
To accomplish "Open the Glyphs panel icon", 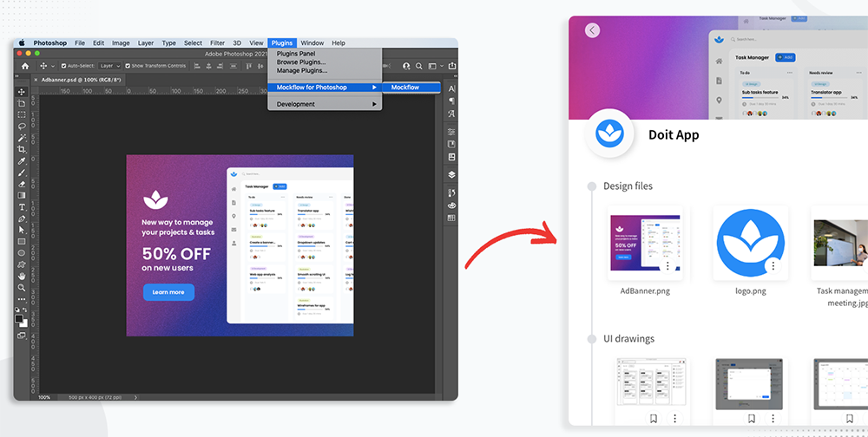I will (x=451, y=114).
